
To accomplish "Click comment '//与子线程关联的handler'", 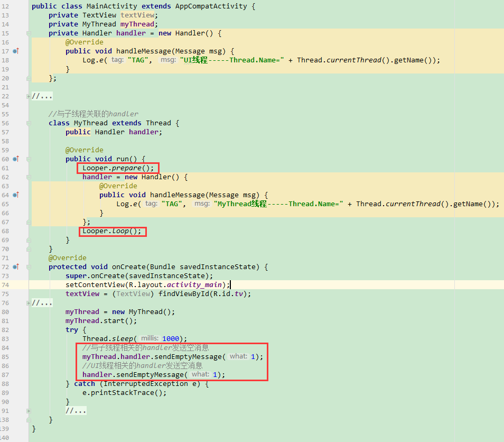I will (x=94, y=114).
